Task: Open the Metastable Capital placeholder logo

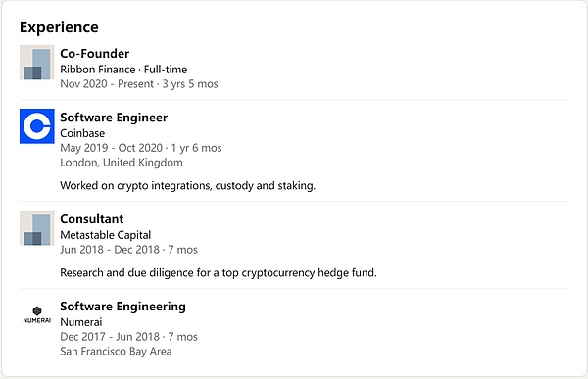Action: (x=37, y=228)
